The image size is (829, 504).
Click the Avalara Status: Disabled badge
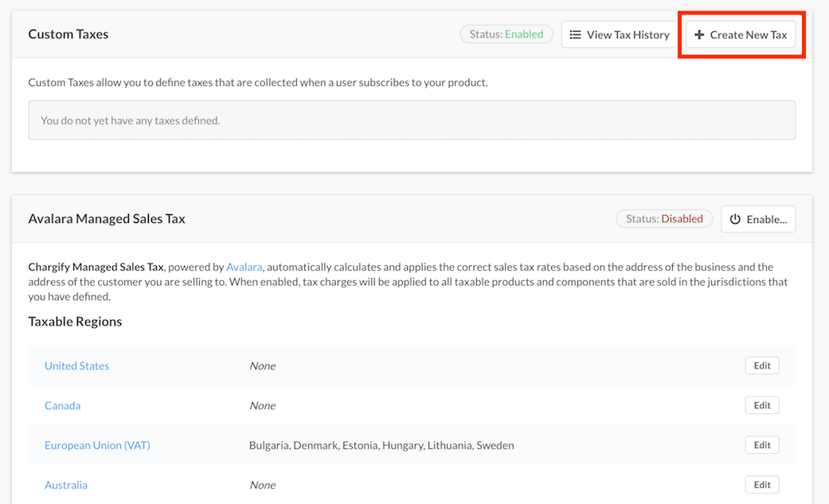pyautogui.click(x=664, y=218)
